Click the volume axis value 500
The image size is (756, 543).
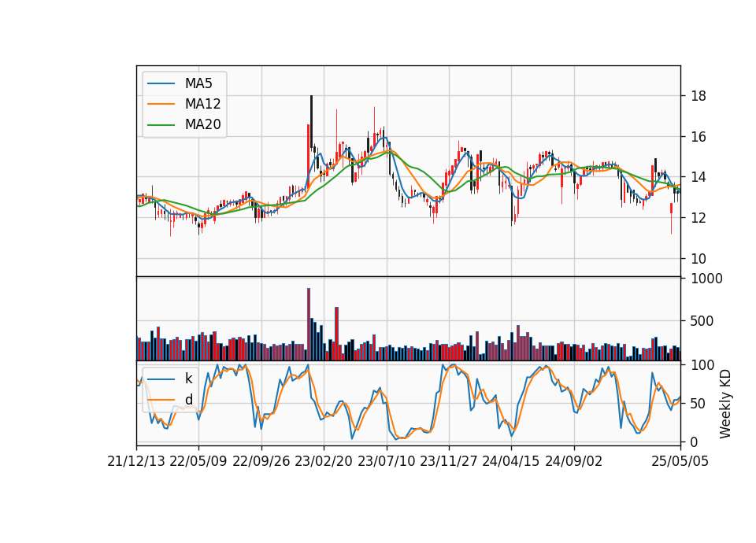pos(702,321)
